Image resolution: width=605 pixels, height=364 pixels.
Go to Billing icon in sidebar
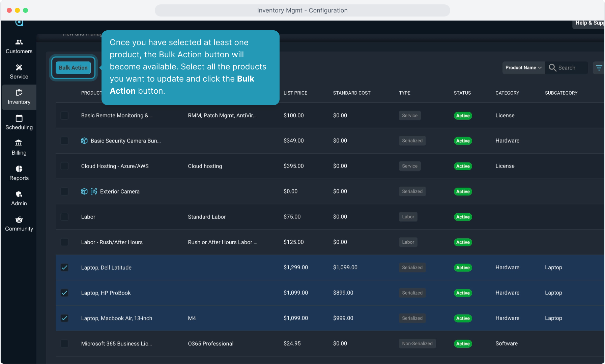tap(19, 144)
